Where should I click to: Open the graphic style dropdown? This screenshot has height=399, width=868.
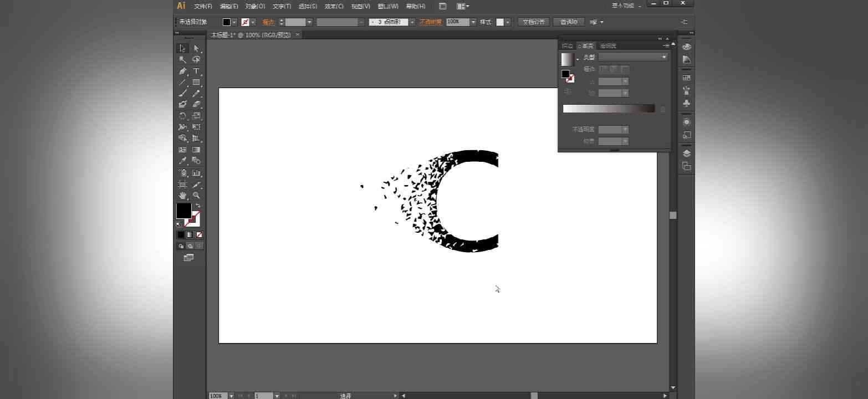tap(508, 22)
